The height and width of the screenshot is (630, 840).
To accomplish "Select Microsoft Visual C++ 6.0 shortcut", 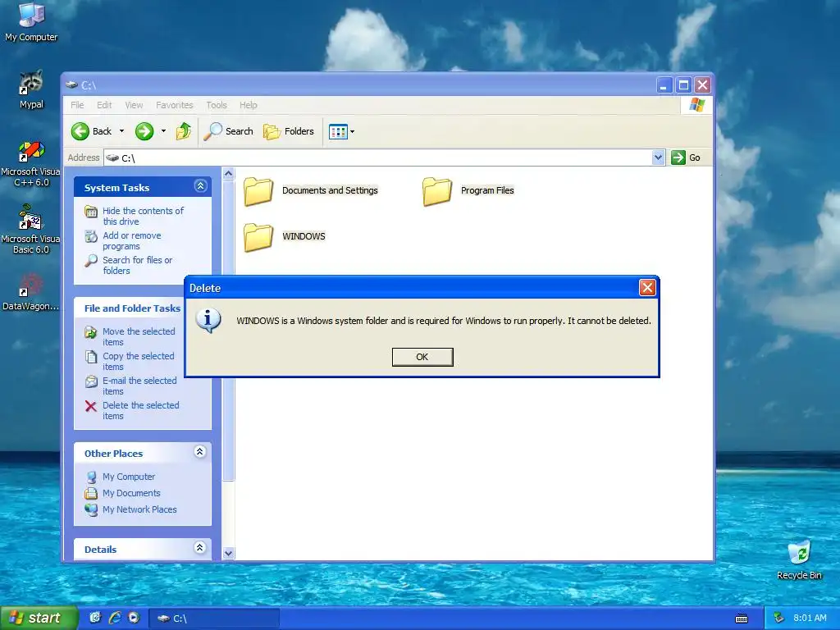I will pos(31,163).
